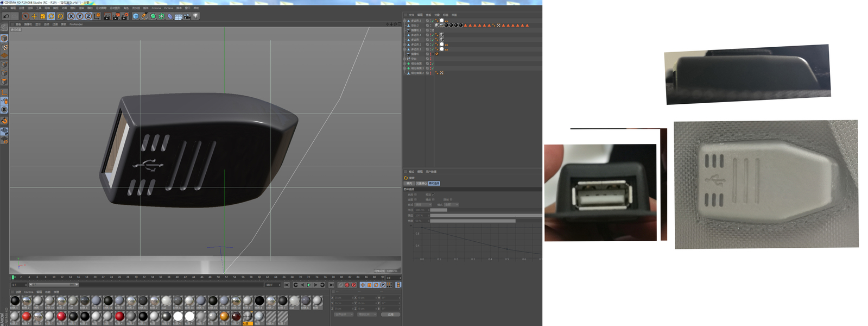Select the Live Selection arrow tool

point(26,16)
